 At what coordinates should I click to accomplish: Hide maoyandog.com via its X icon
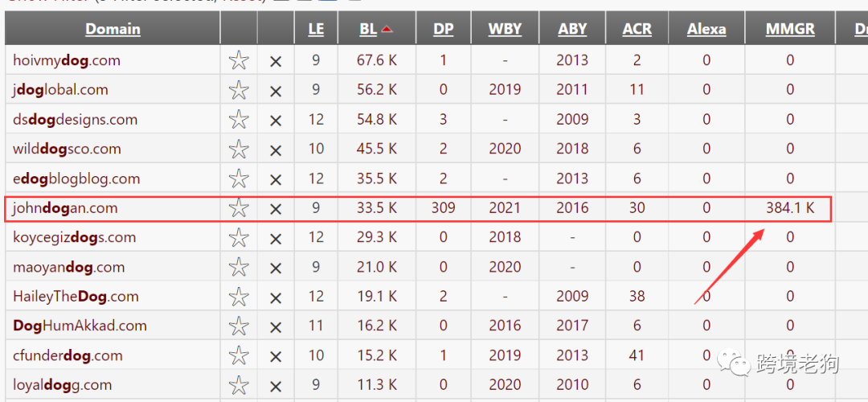[x=276, y=268]
